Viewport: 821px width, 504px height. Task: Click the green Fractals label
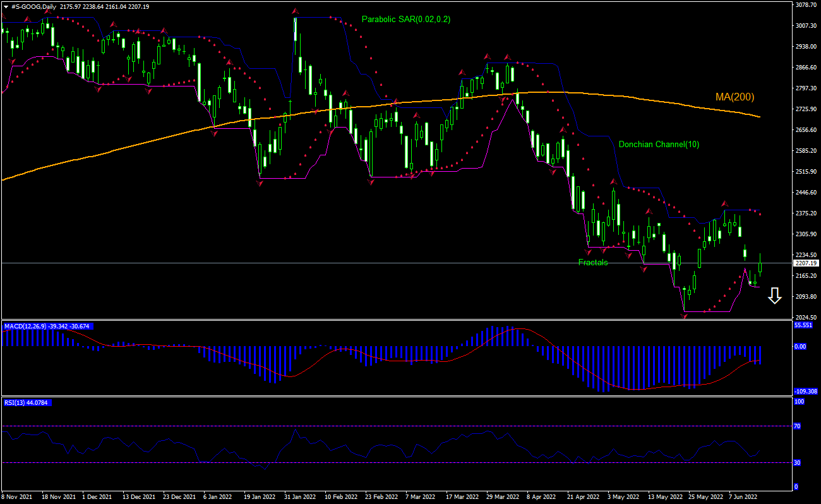[x=593, y=262]
